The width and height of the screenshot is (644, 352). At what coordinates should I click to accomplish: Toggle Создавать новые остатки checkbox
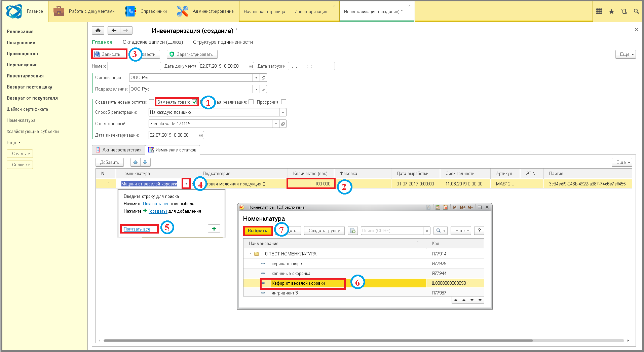pos(151,102)
